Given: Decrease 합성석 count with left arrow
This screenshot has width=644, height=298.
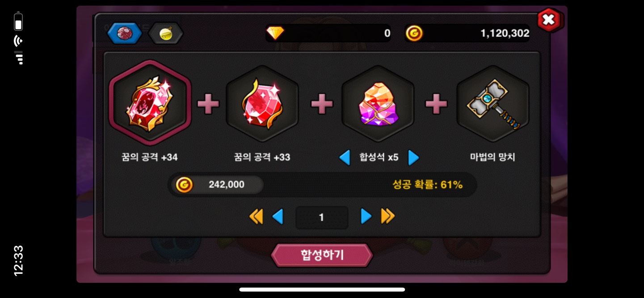Looking at the screenshot, I should click(345, 158).
